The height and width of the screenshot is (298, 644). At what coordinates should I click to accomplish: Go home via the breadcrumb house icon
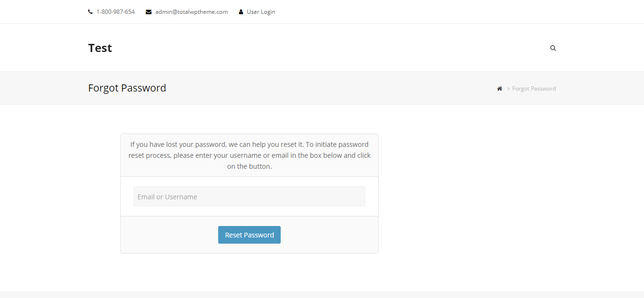pyautogui.click(x=499, y=89)
